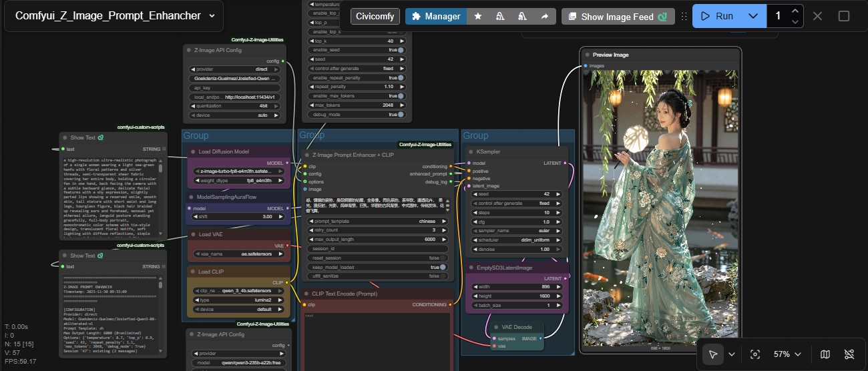
Task: Select the Group title above Load Diffusion Model
Action: [x=196, y=135]
